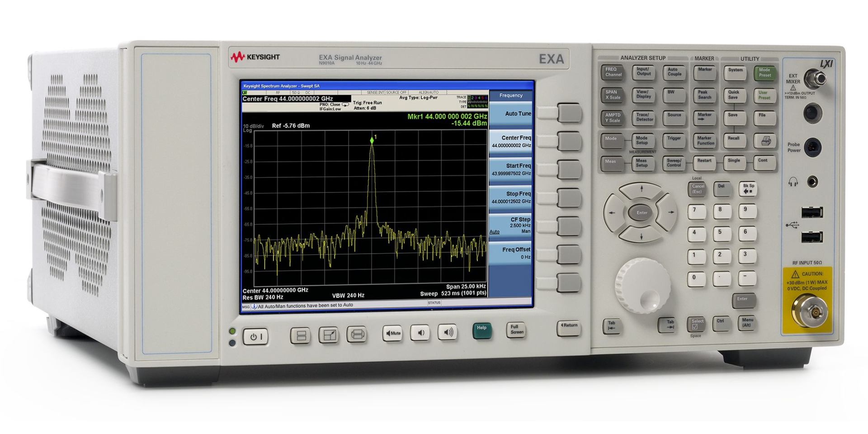Click the Menu (Alt) key
This screenshot has height=434, width=868.
pyautogui.click(x=747, y=323)
